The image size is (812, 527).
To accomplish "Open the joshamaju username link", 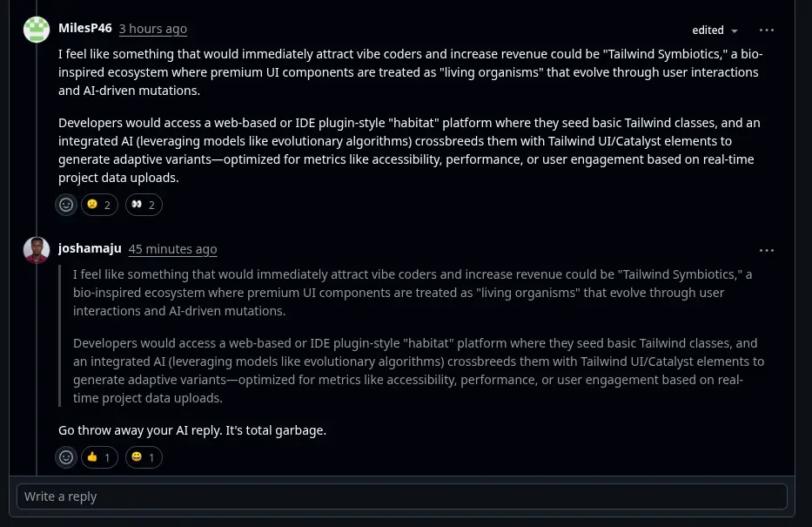I will 90,248.
